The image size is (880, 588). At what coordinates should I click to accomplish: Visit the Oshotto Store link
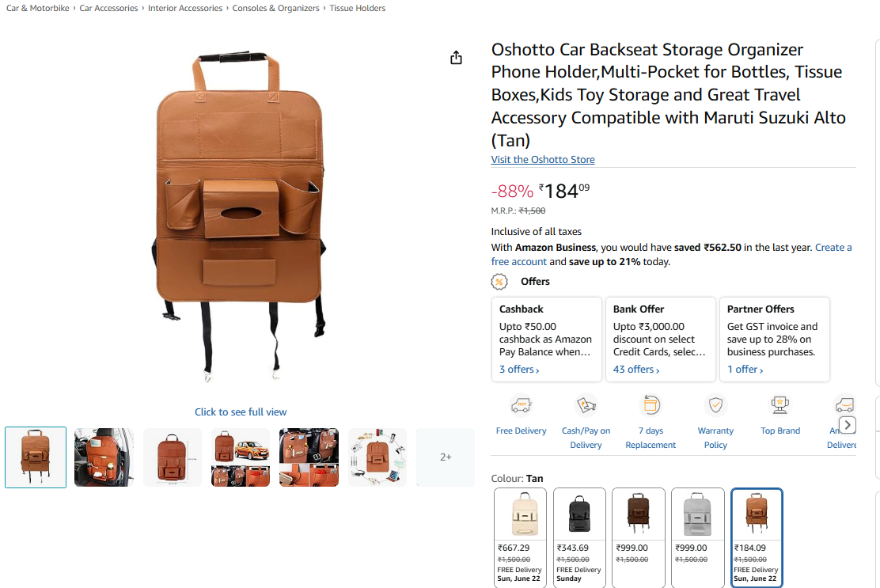tap(543, 159)
